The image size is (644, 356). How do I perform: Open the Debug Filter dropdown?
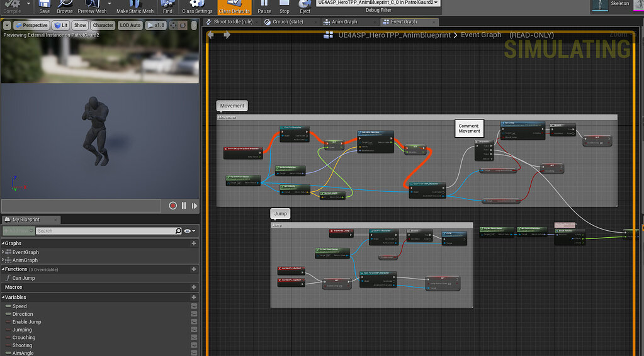[378, 3]
